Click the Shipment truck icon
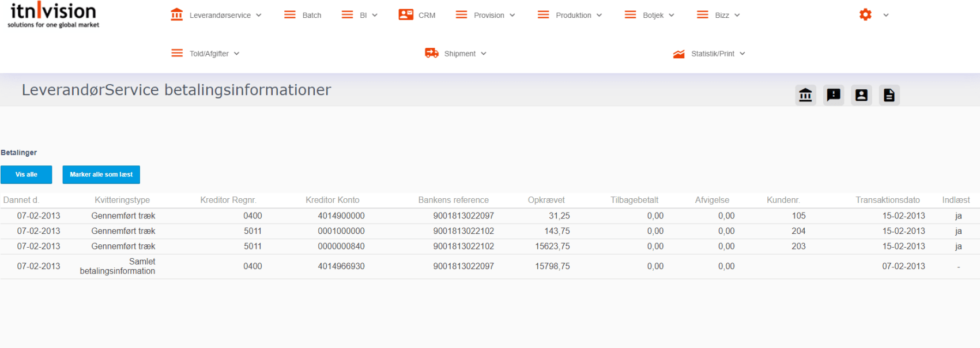Viewport: 980px width, 348px height. [x=432, y=54]
